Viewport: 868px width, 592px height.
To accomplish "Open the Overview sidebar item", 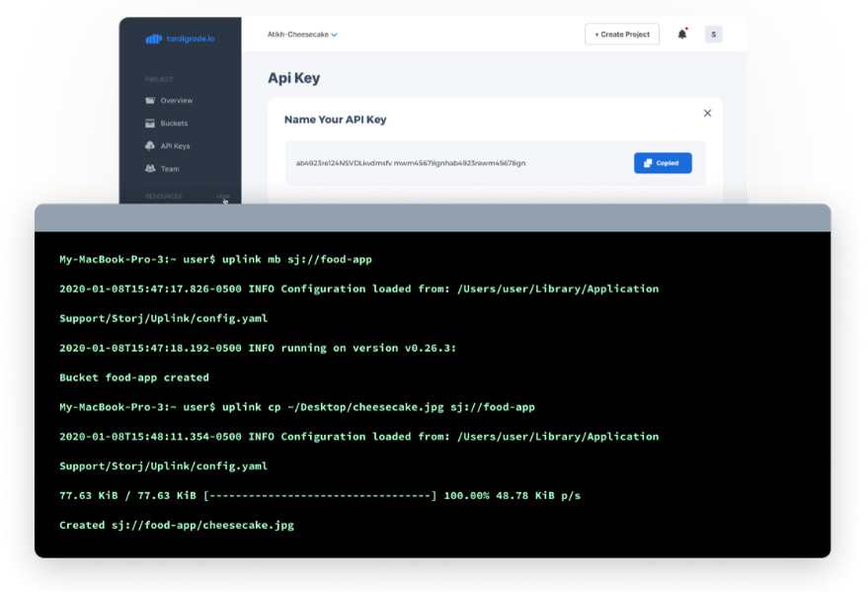I will [169, 100].
